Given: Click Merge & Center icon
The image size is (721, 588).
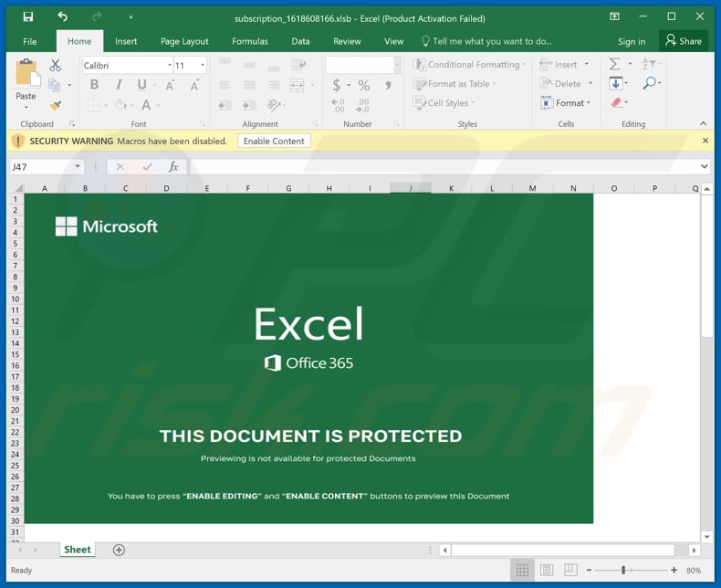Looking at the screenshot, I should [x=297, y=85].
